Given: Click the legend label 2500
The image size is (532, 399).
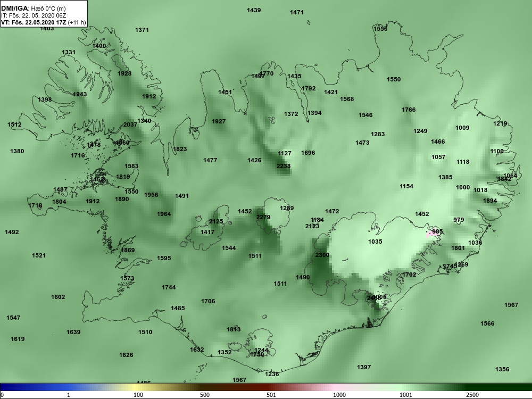Looking at the screenshot, I should point(472,395).
